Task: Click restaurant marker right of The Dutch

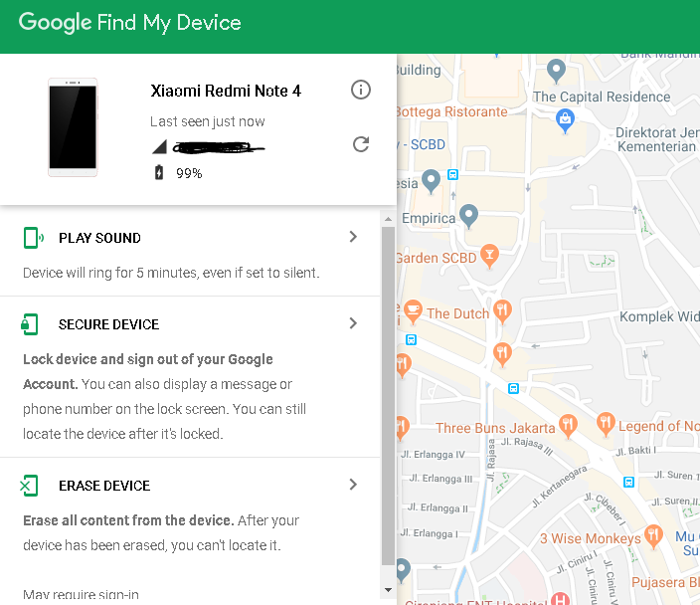Action: click(503, 311)
